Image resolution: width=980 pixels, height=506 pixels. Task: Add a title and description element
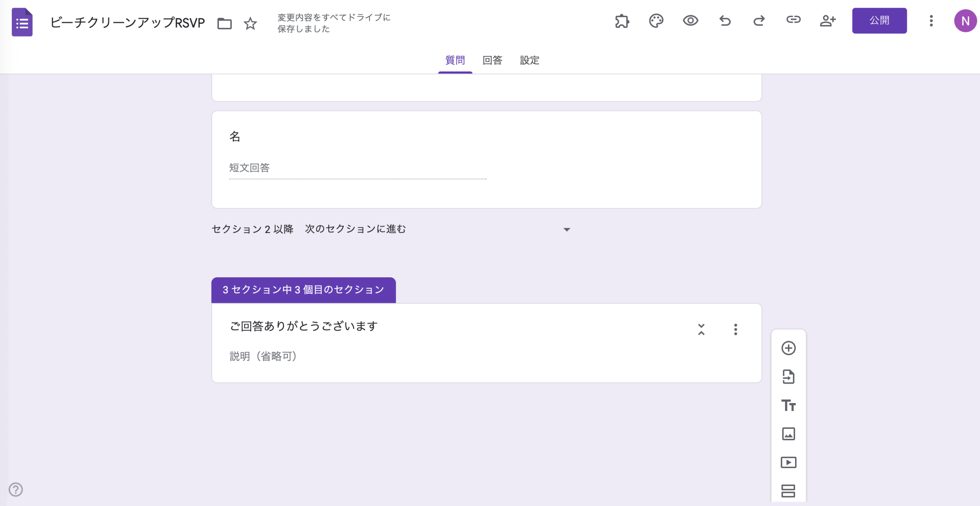pos(788,405)
